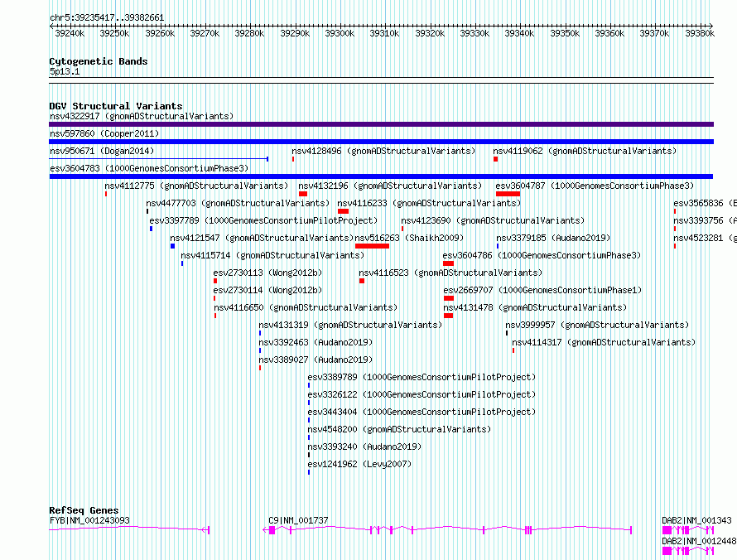The height and width of the screenshot is (560, 737).
Task: Open esv3326122 PilotProject label
Action: [x=421, y=394]
